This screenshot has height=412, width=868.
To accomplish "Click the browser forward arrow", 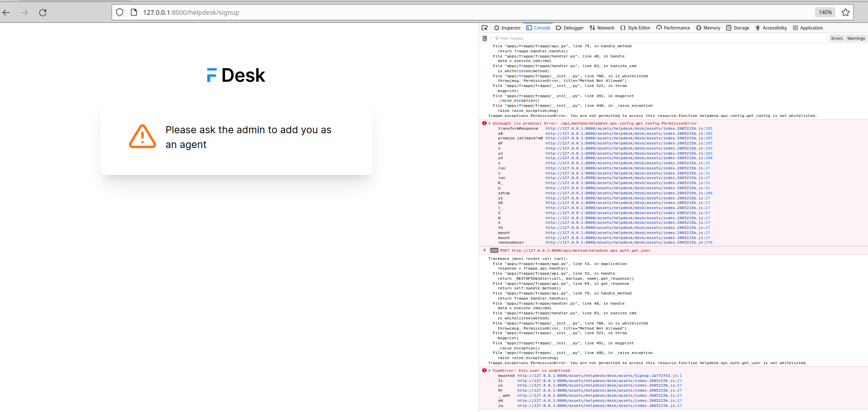I will tap(24, 12).
